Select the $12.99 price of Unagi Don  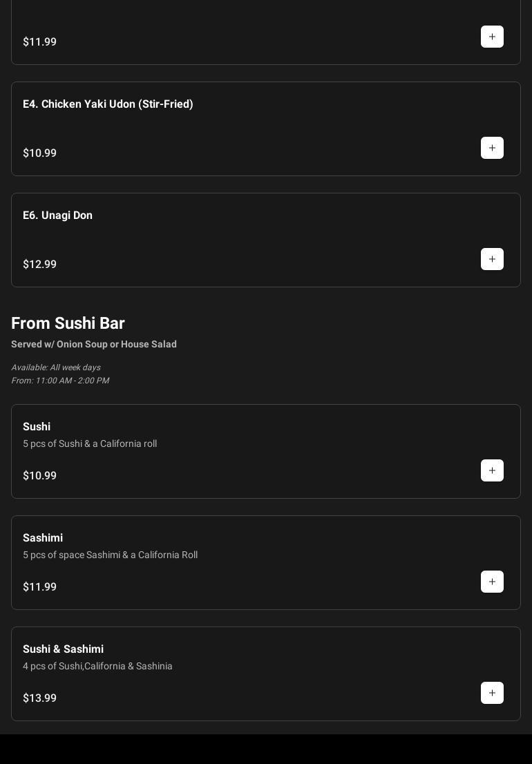[x=39, y=265]
